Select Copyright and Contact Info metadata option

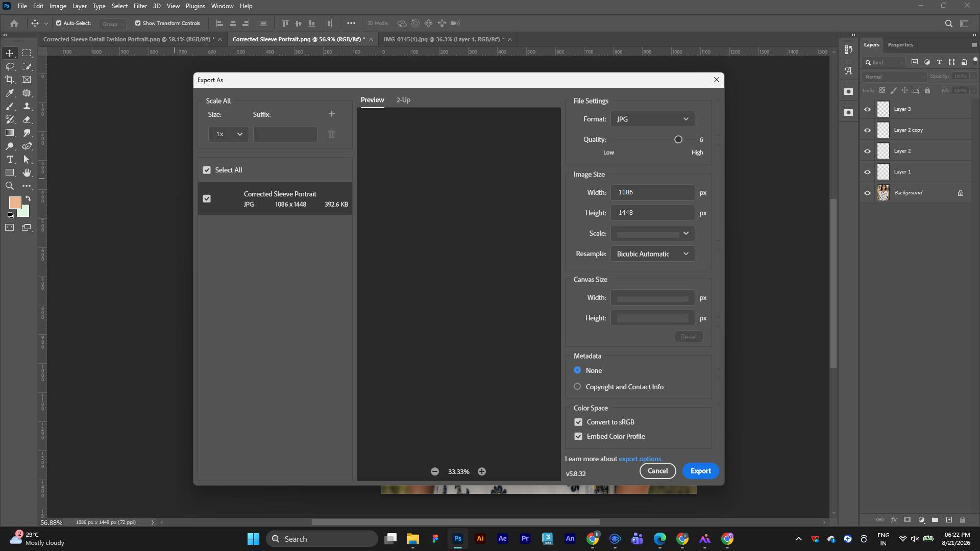[x=577, y=387]
